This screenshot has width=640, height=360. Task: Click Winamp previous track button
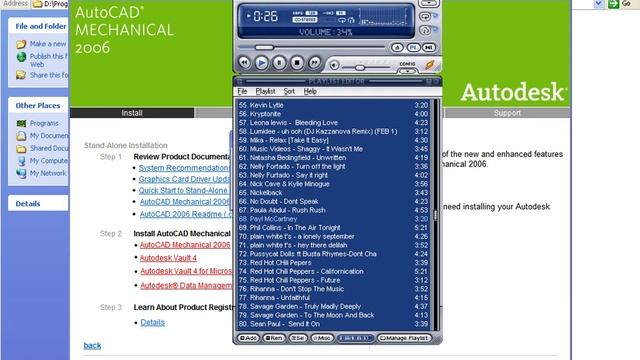tap(244, 63)
